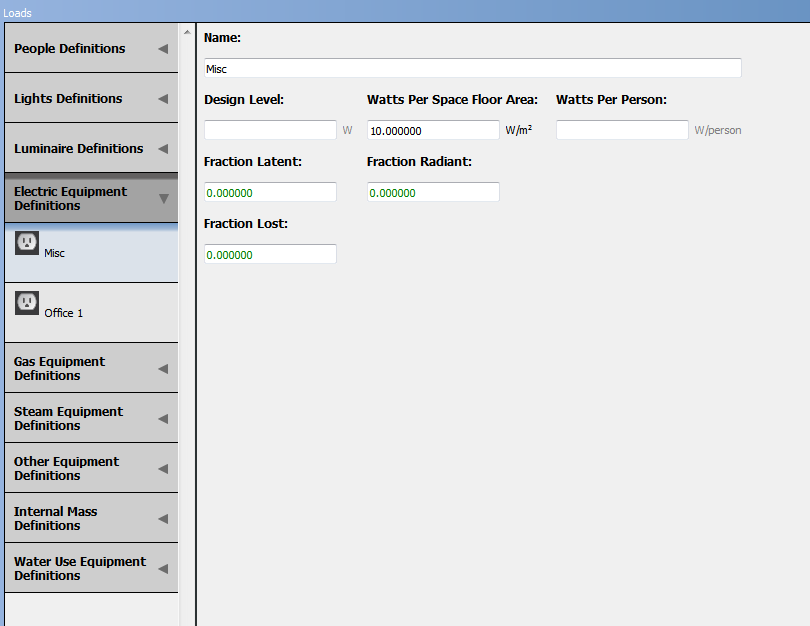
Task: Expand Lights Definitions section arrow
Action: (x=163, y=99)
